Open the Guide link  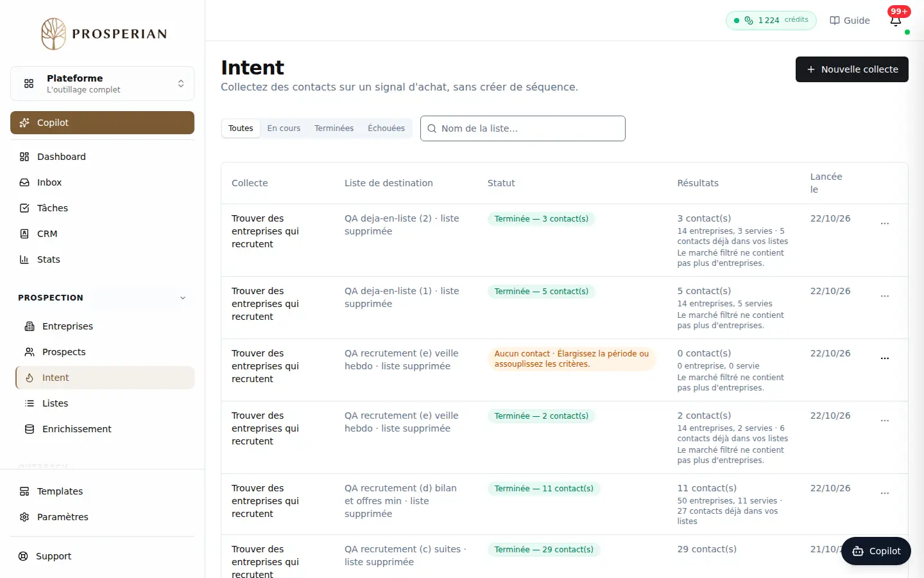(x=850, y=21)
